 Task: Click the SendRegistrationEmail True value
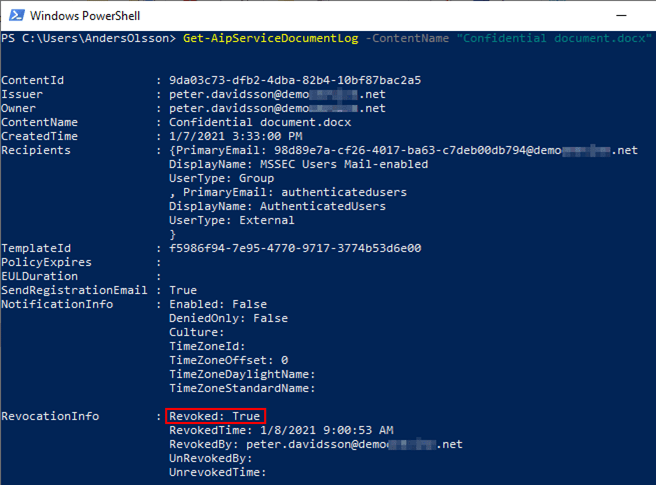183,290
